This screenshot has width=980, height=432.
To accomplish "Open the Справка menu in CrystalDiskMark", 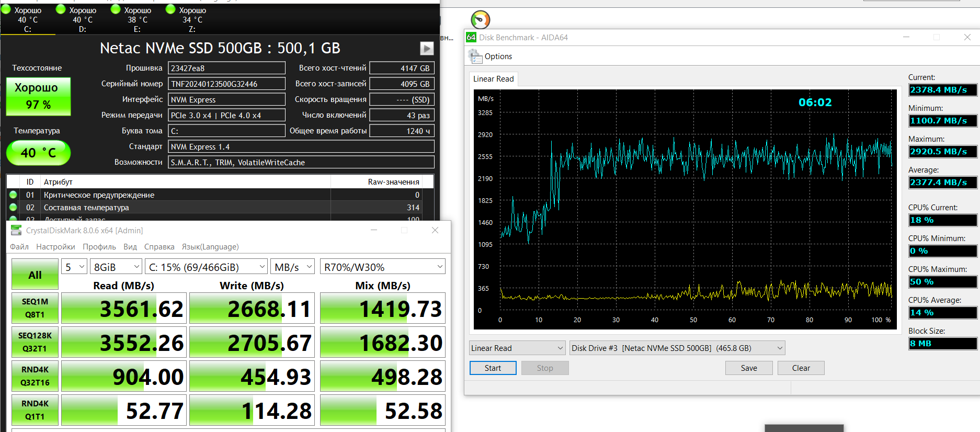I will [159, 247].
